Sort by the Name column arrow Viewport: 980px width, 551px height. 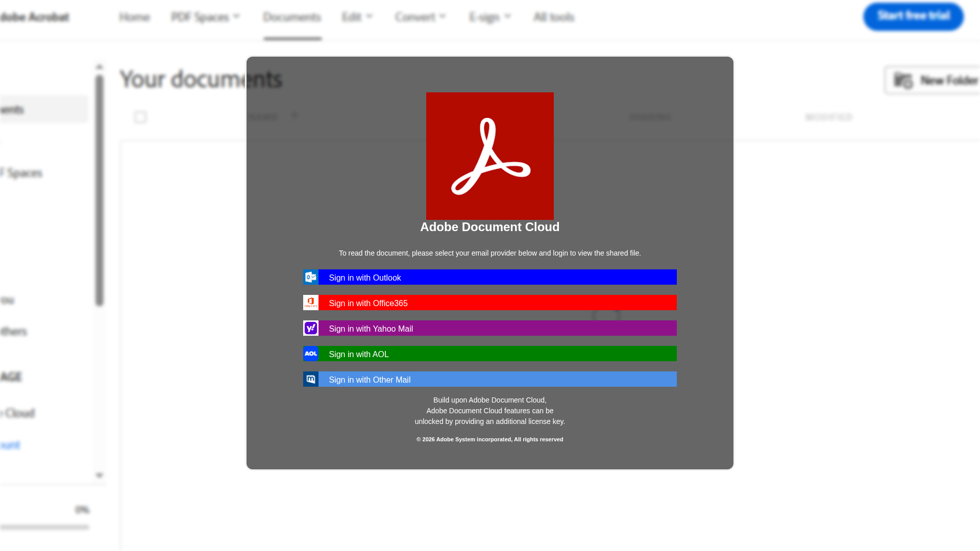pyautogui.click(x=295, y=117)
